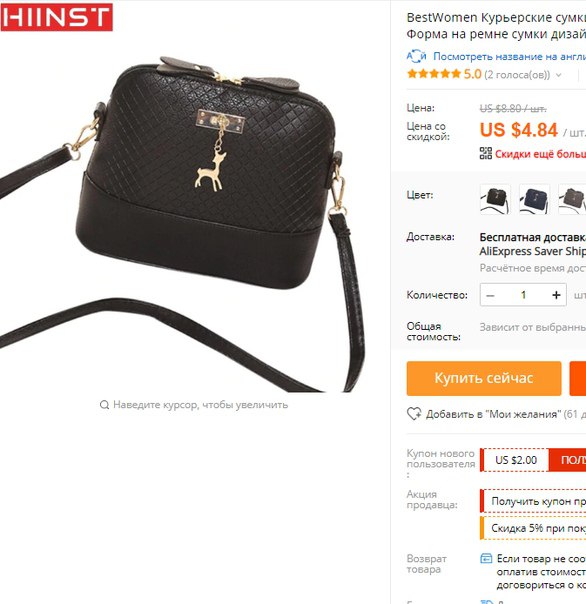586x604 pixels.
Task: Increase quantity with the plus button
Action: point(556,295)
